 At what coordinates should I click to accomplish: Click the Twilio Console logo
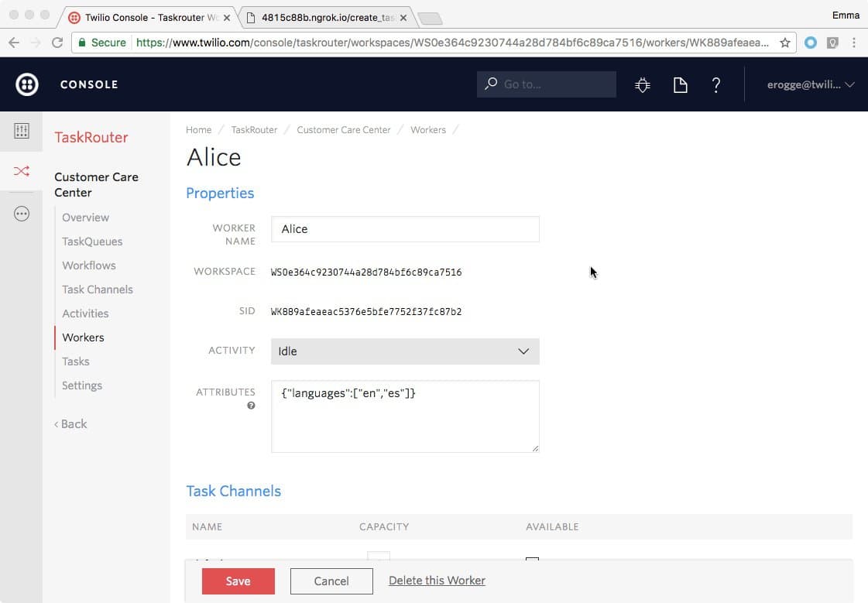[26, 84]
